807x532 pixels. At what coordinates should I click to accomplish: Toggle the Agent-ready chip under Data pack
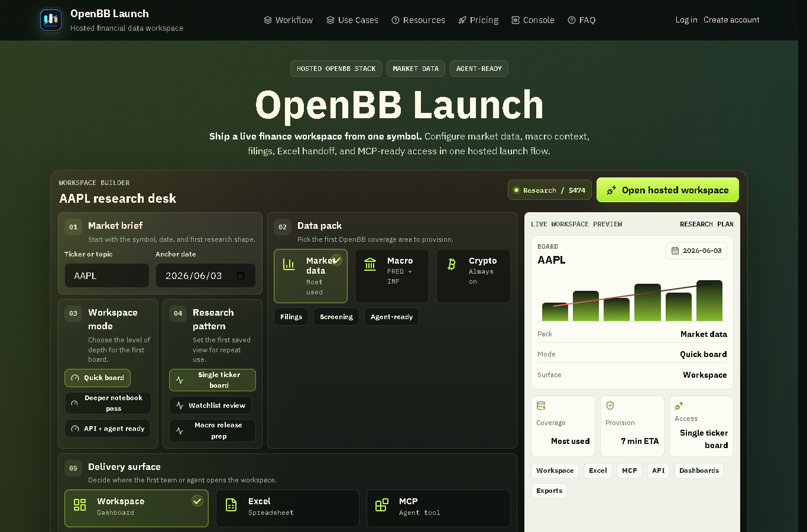pyautogui.click(x=391, y=317)
